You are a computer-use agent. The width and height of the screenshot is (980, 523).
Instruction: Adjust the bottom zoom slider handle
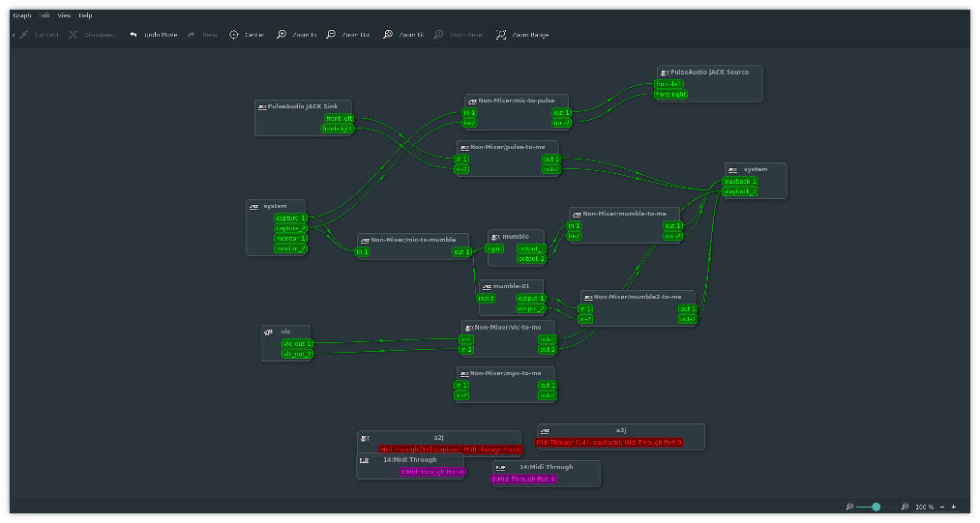point(876,507)
